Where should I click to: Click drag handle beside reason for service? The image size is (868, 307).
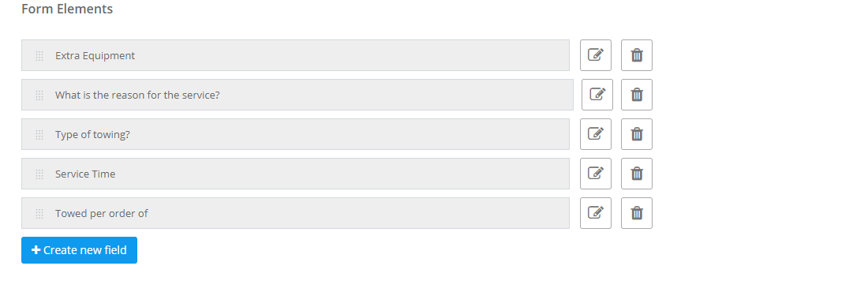(39, 95)
